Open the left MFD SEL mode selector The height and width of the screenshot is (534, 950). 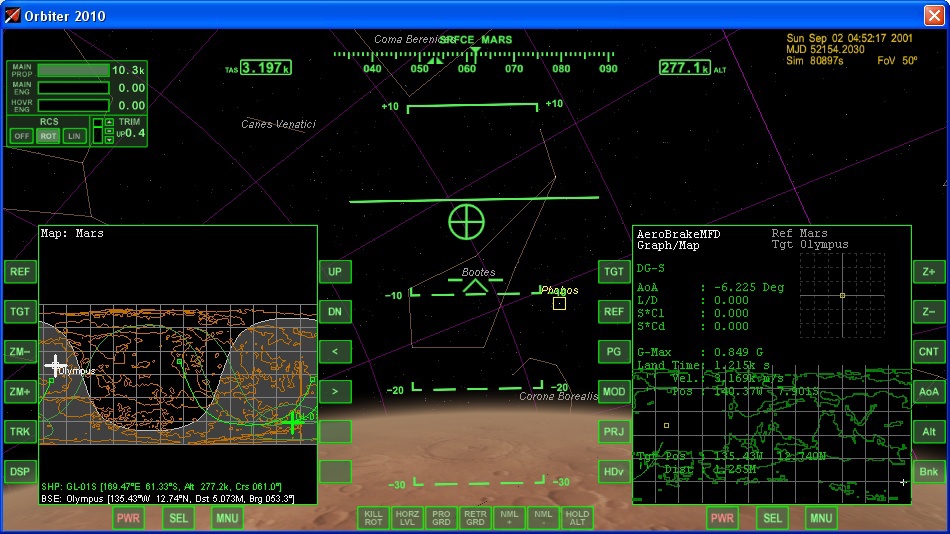click(179, 518)
